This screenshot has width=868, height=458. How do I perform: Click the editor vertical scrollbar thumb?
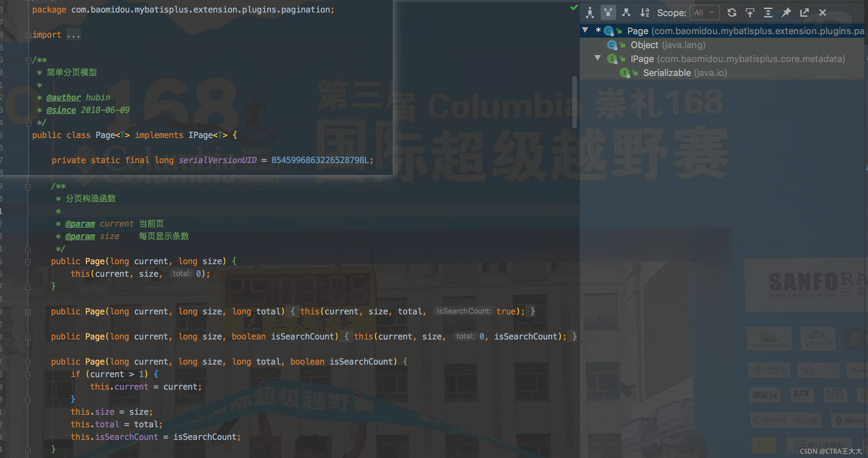click(x=574, y=102)
